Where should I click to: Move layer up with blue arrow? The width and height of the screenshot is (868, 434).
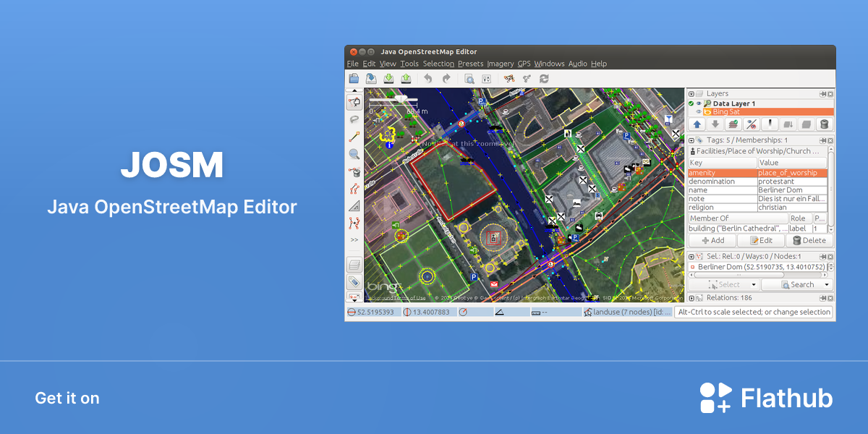coord(697,124)
